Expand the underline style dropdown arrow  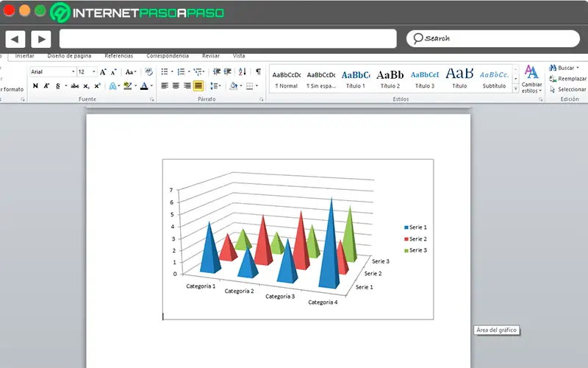66,86
